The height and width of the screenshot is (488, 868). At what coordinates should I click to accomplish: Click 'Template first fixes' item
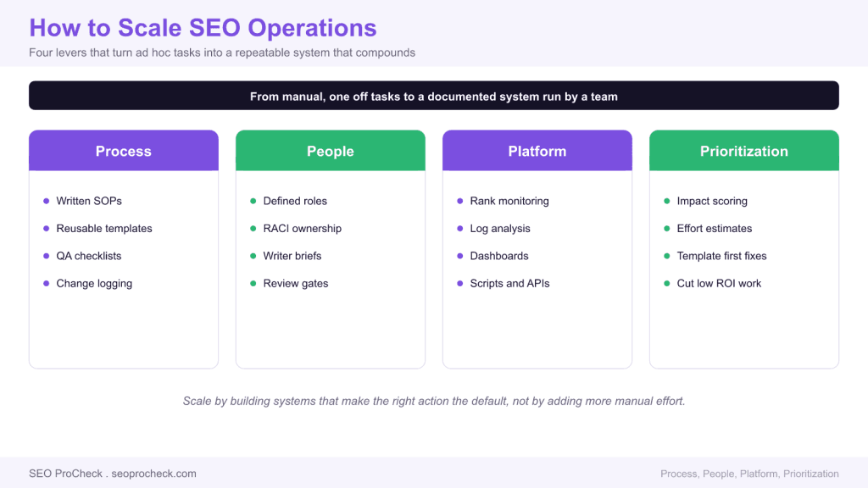[x=722, y=256]
